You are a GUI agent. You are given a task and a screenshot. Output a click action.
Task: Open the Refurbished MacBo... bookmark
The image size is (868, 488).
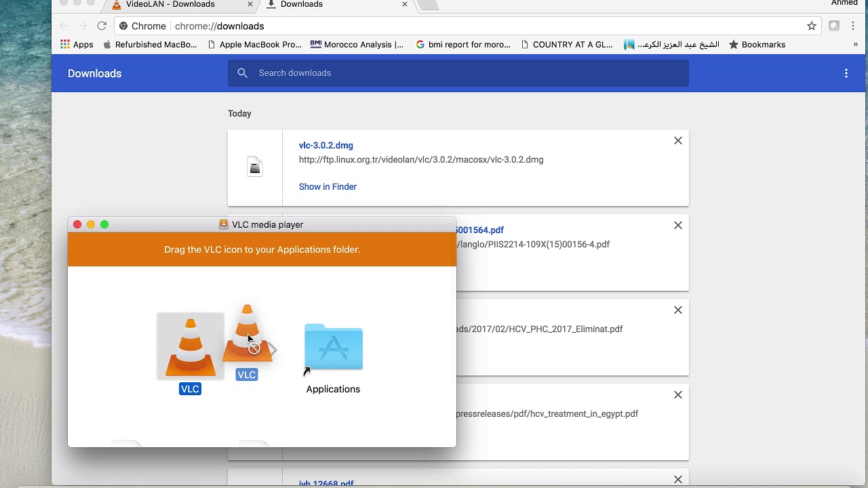pos(150,45)
